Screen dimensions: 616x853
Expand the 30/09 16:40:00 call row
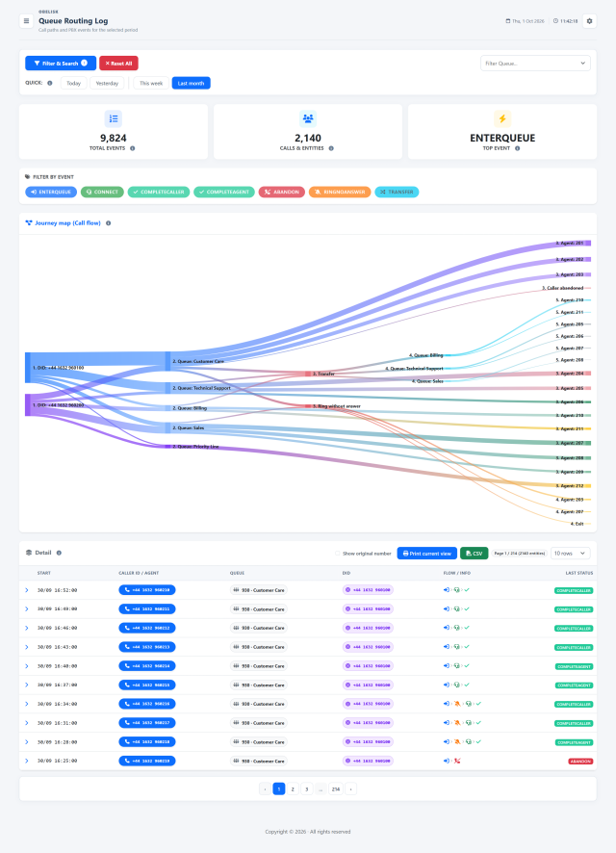[x=27, y=666]
